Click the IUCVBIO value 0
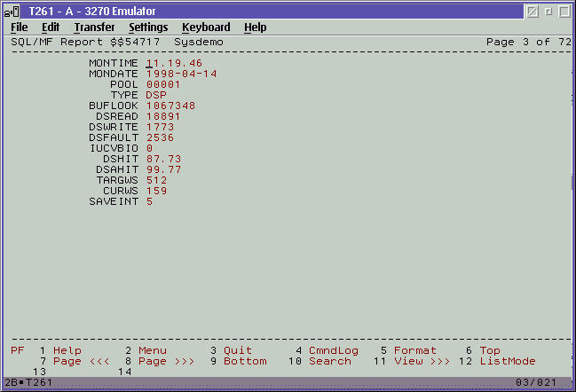This screenshot has height=392, width=576. coord(149,148)
